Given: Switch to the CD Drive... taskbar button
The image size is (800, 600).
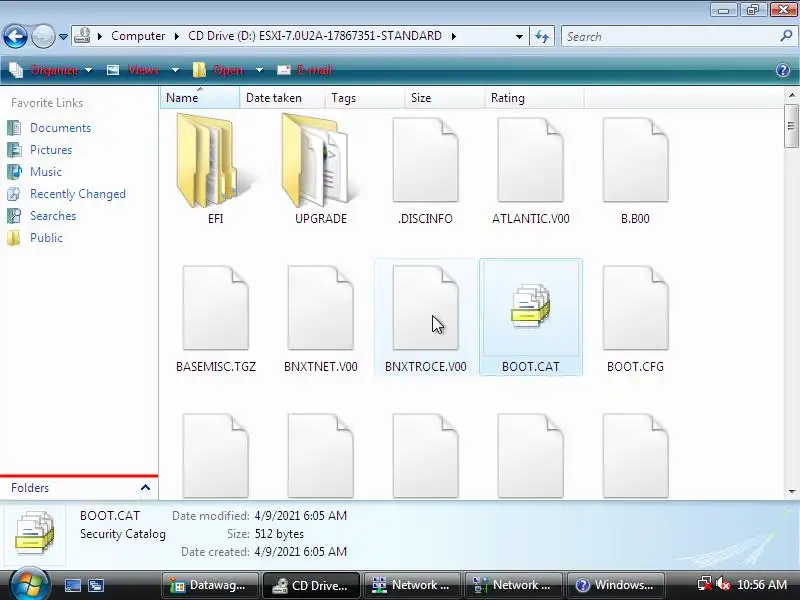Looking at the screenshot, I should tap(311, 585).
